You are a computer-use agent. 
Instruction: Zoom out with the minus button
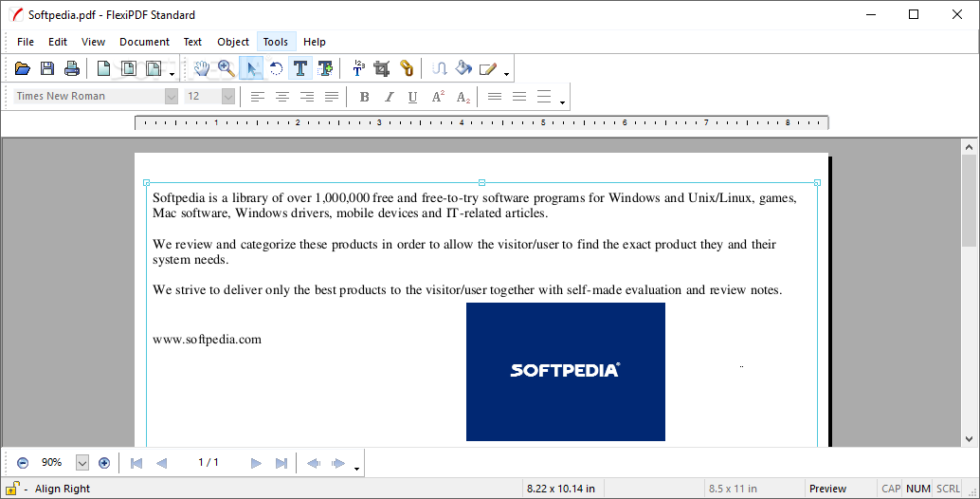pyautogui.click(x=23, y=463)
